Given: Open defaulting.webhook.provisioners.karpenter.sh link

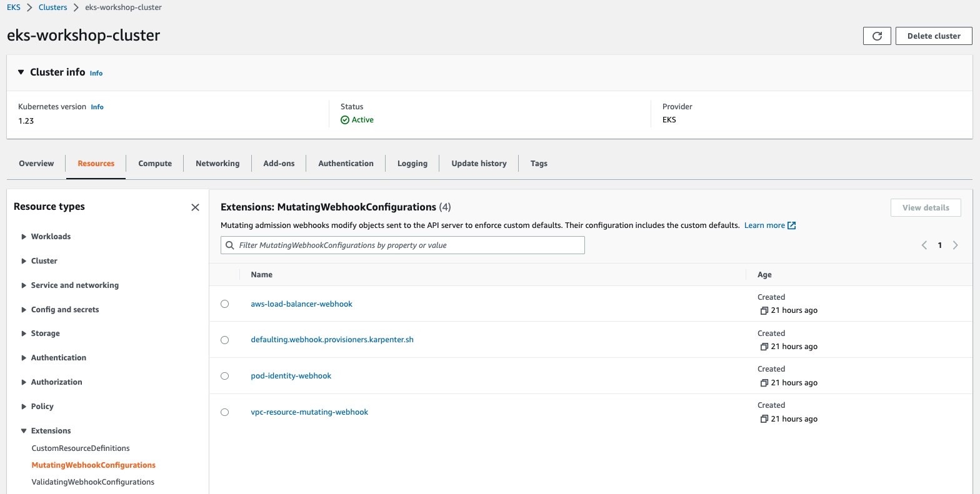Looking at the screenshot, I should [x=332, y=340].
